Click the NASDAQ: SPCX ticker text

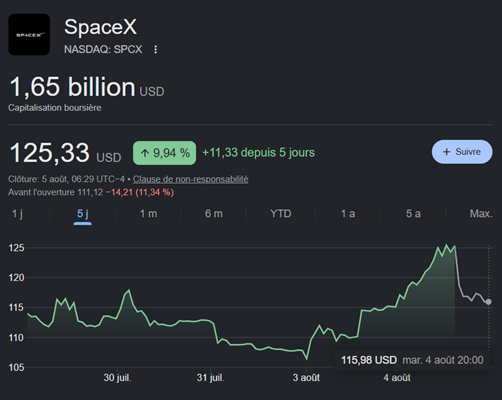coord(103,50)
